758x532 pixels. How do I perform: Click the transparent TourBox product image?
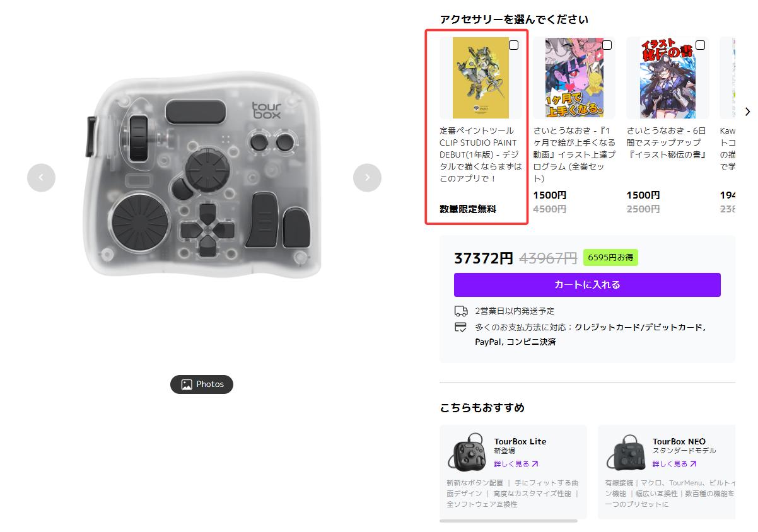(203, 174)
